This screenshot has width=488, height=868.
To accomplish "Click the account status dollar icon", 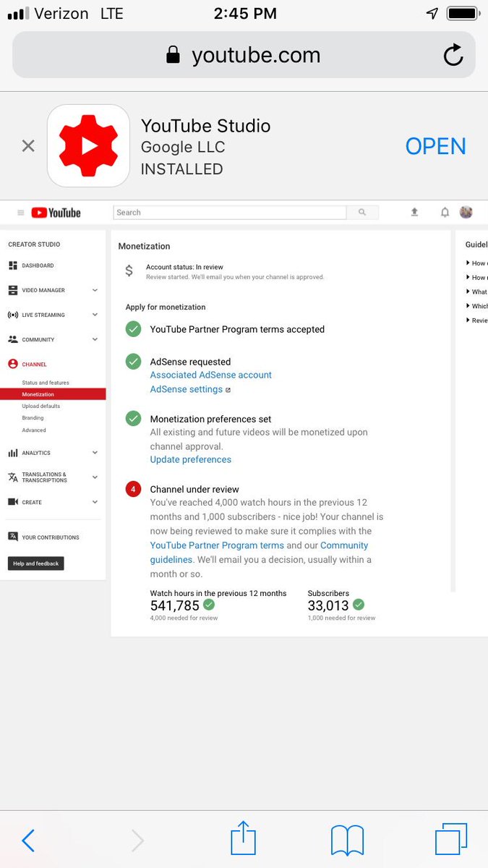I will tap(129, 271).
